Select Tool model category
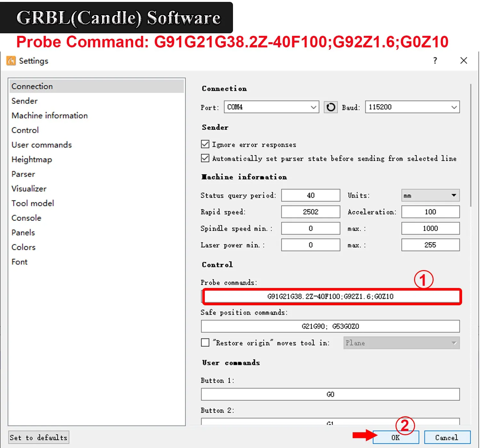480x448 pixels. [96, 203]
